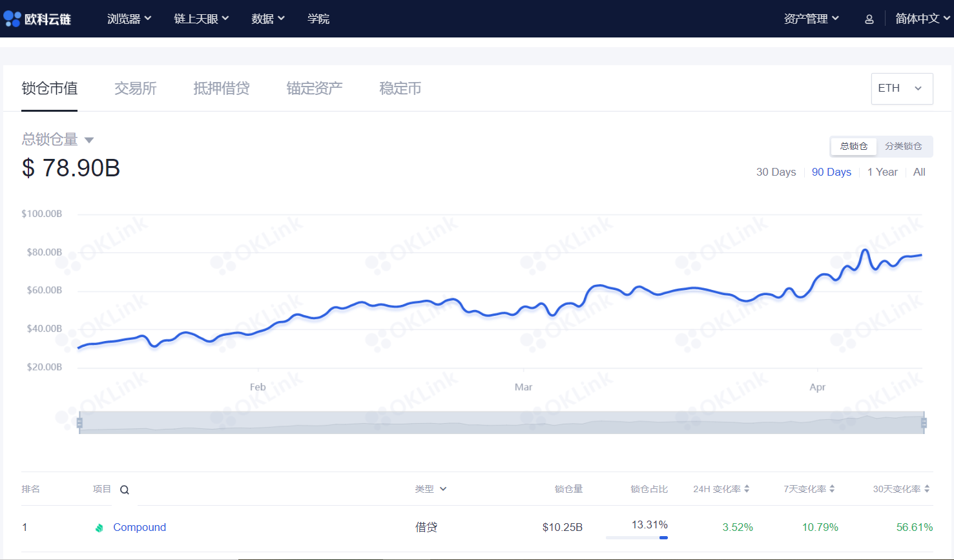Open the ETH chain selector
Screen dimensions: 954x560
[902, 88]
